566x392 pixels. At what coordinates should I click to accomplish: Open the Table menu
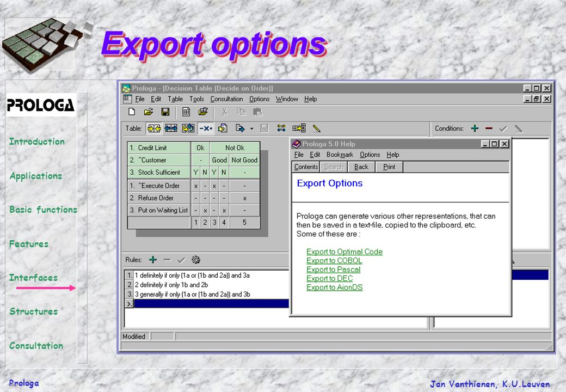(175, 99)
